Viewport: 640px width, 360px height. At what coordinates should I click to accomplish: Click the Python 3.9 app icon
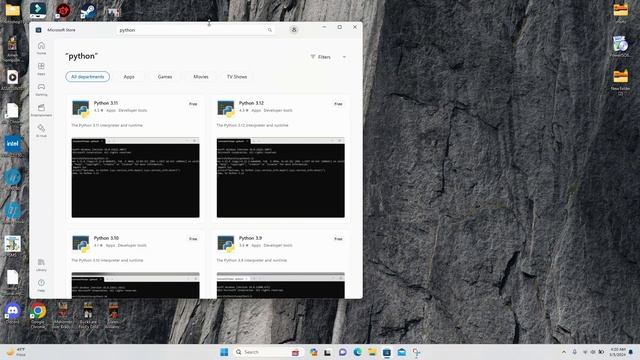coord(226,244)
